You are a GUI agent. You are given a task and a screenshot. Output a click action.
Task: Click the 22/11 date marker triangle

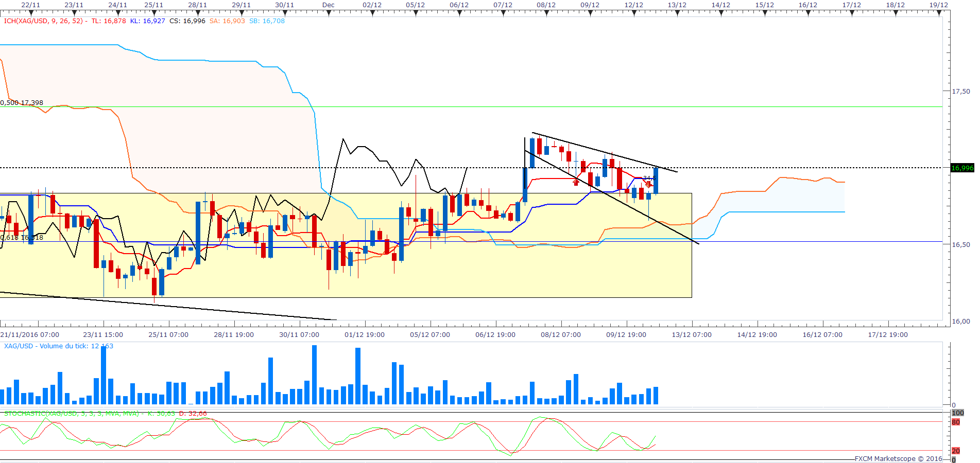[30, 13]
